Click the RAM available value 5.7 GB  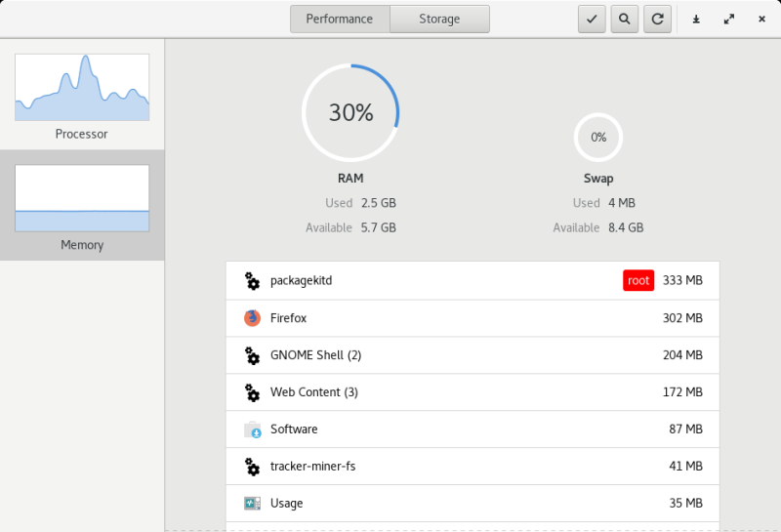click(379, 228)
